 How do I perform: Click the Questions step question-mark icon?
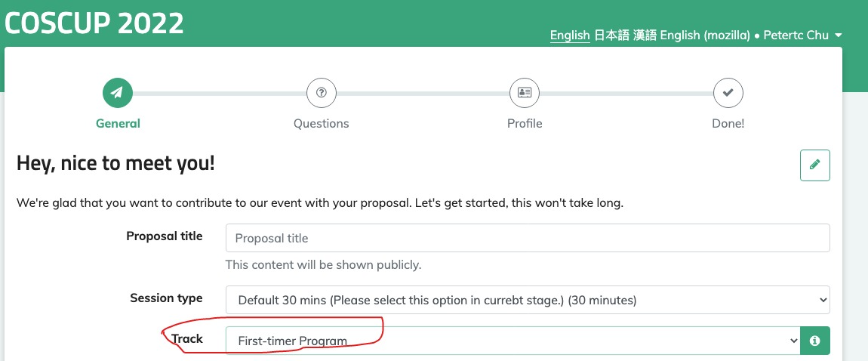pos(321,93)
